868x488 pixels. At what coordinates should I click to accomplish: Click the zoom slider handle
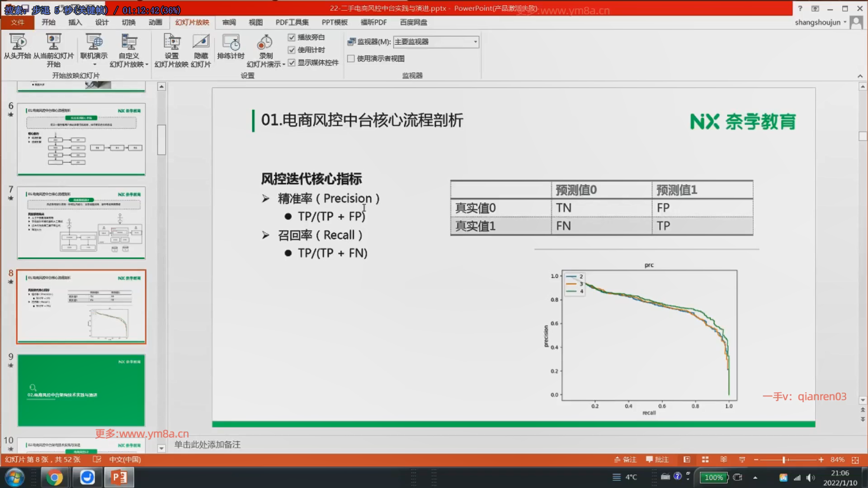click(x=784, y=460)
